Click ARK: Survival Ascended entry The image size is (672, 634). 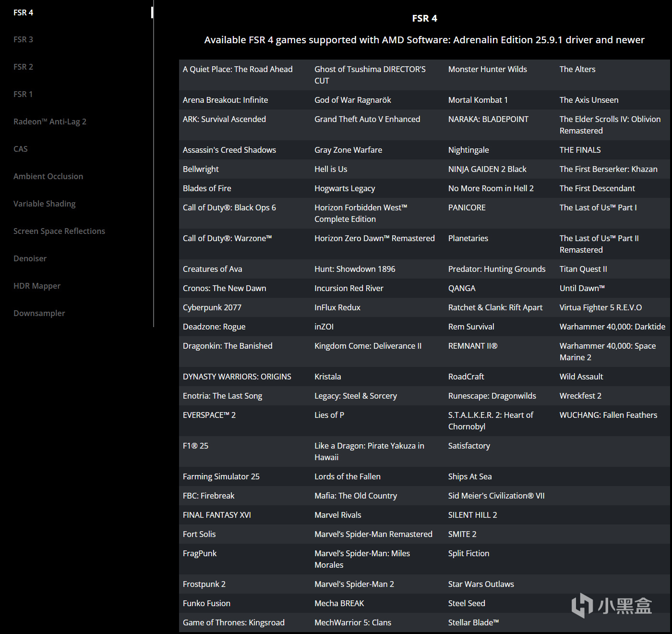(224, 119)
